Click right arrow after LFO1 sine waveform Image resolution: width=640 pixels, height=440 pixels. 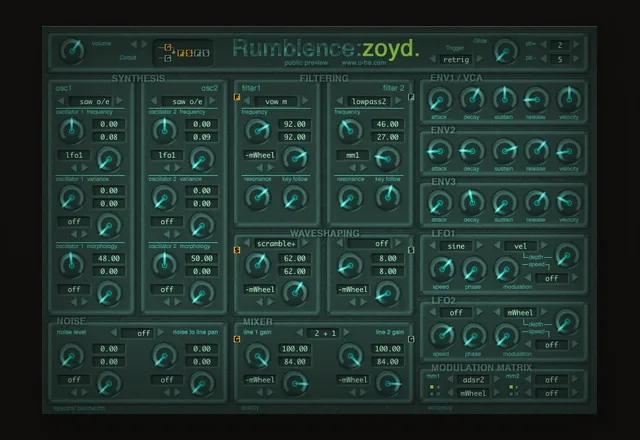[480, 245]
